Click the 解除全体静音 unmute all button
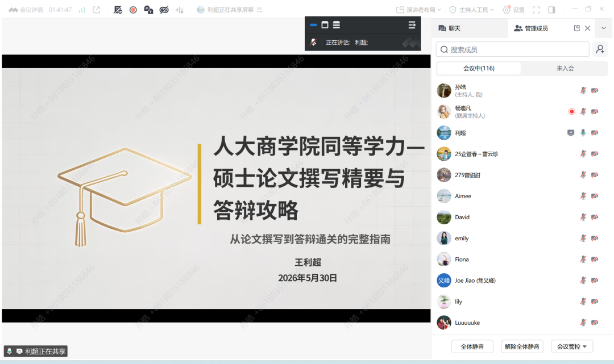 (x=522, y=346)
